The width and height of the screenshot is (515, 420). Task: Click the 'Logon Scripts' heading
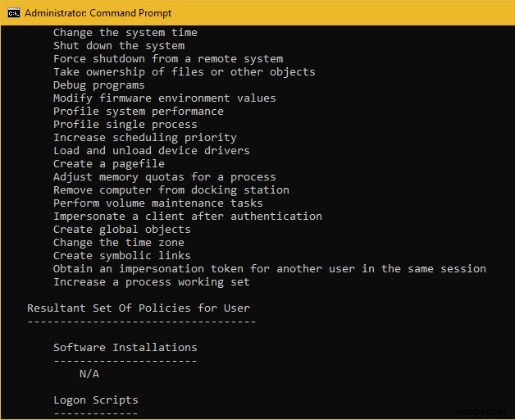click(95, 400)
